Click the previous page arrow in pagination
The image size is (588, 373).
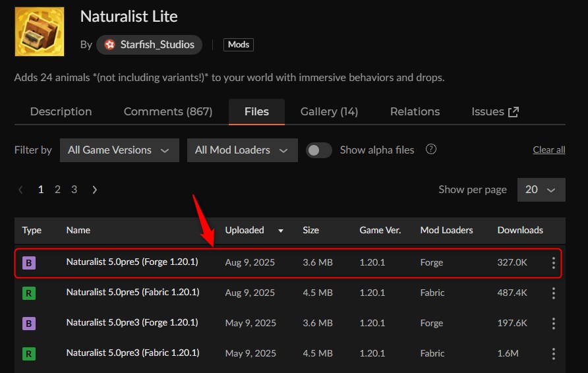pos(21,190)
